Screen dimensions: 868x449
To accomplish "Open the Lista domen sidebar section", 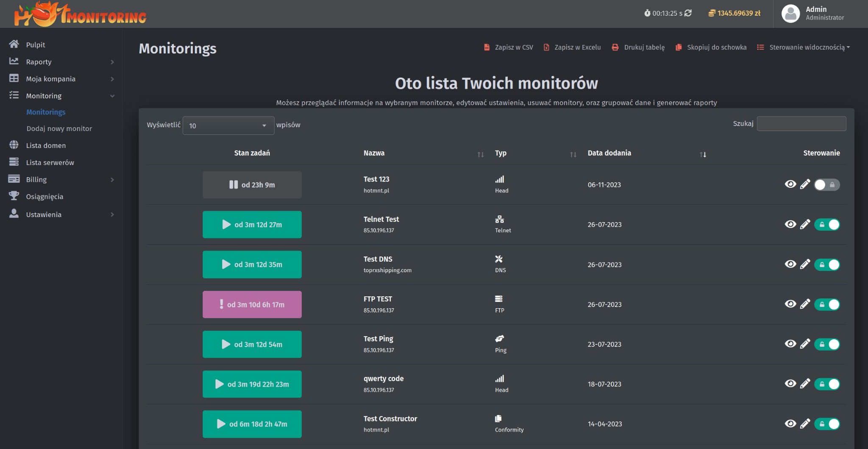I will [46, 145].
